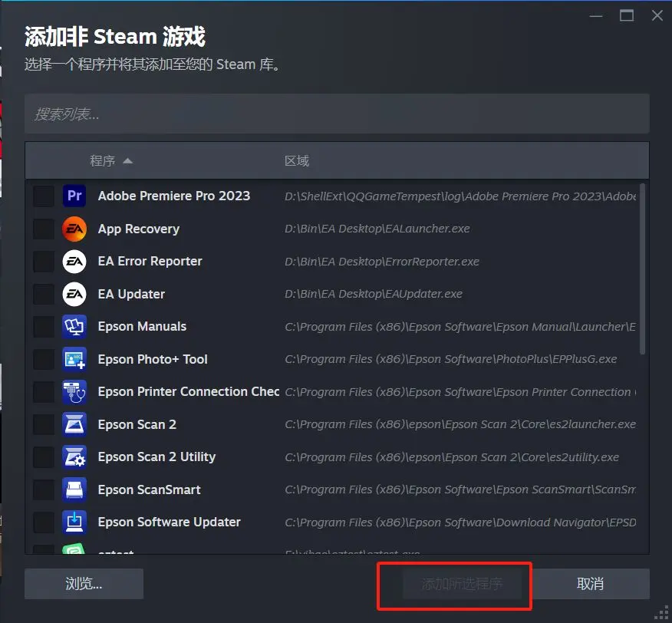Viewport: 672px width, 623px height.
Task: Click the Epson Manuals icon
Action: (74, 327)
